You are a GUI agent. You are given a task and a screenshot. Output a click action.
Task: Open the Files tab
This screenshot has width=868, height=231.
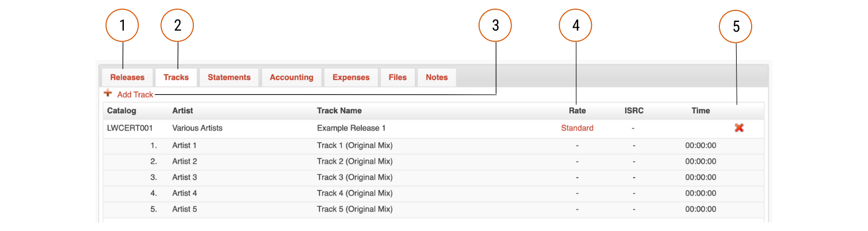point(398,77)
